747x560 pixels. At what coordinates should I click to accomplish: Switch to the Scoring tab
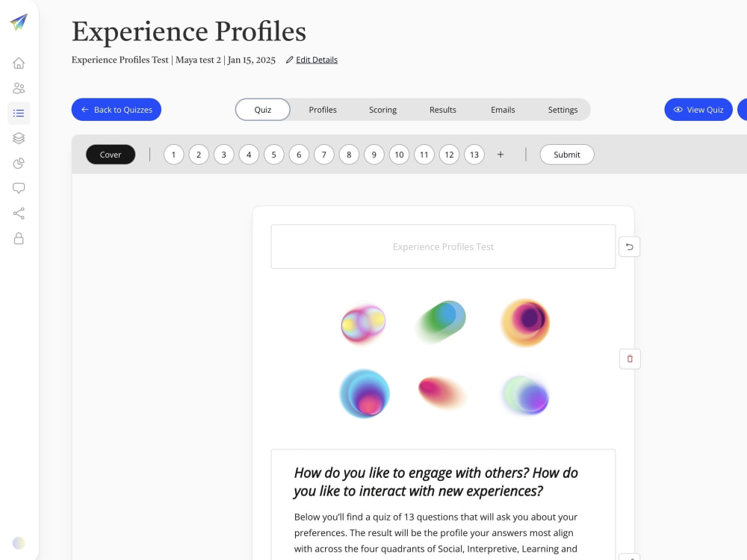click(x=382, y=110)
